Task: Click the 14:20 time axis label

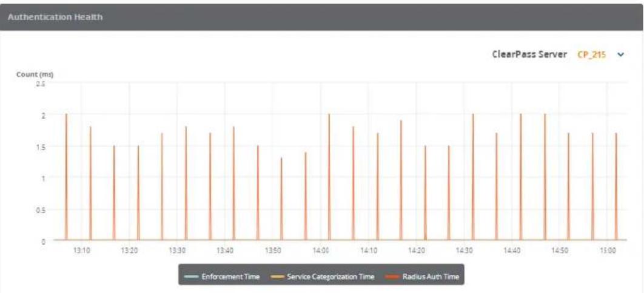Action: pos(416,249)
